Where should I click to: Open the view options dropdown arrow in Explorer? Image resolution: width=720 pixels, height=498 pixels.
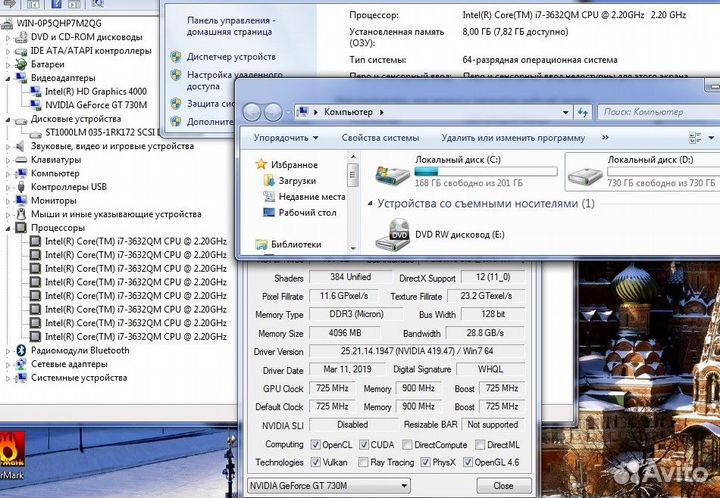point(711,138)
